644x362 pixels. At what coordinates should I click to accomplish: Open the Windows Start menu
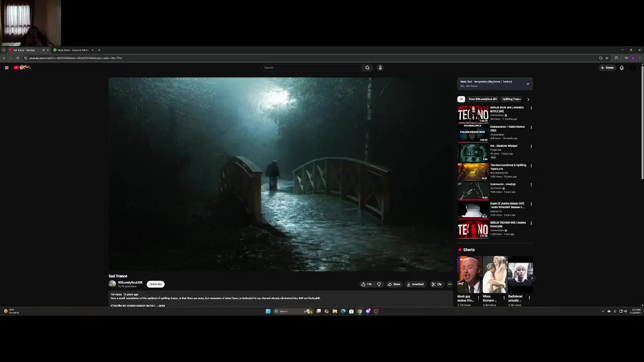268,311
